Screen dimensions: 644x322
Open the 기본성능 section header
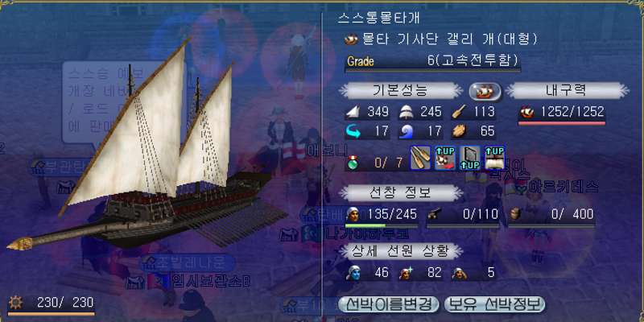[401, 91]
